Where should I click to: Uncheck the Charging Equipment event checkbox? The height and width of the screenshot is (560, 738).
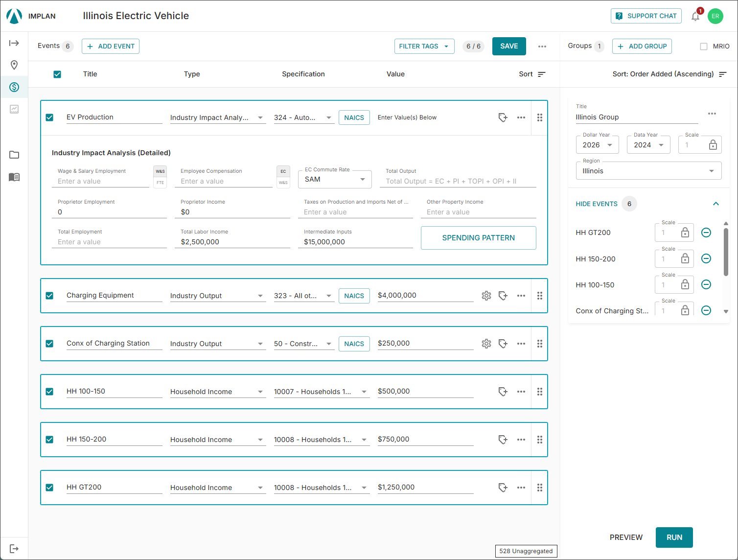click(x=49, y=296)
